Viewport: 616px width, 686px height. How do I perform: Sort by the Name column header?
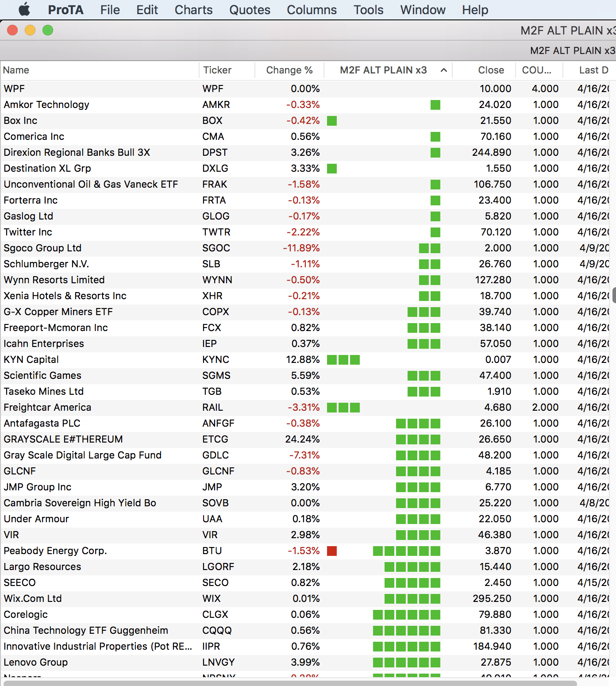point(100,70)
